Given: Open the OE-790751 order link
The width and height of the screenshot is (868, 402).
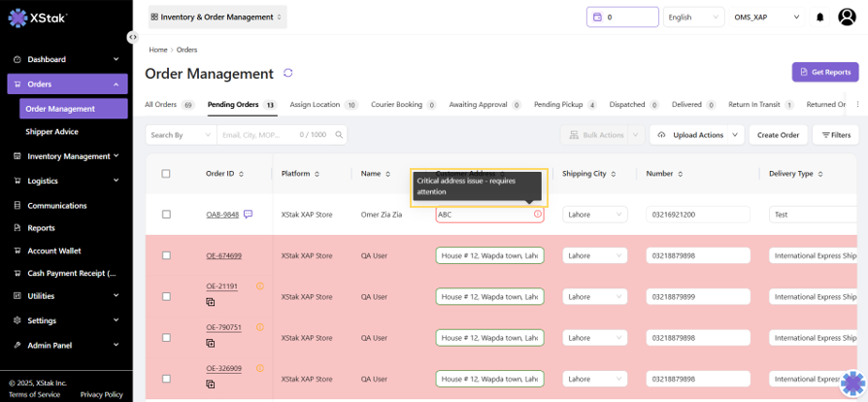Looking at the screenshot, I should click(x=223, y=327).
